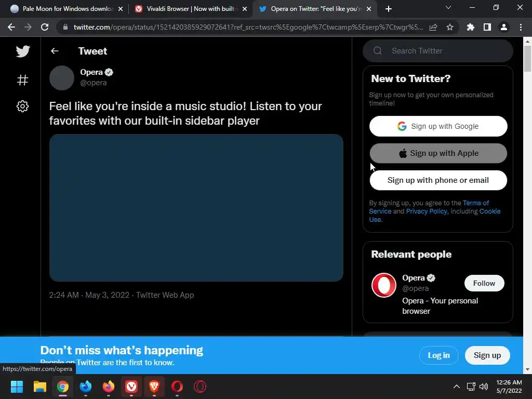This screenshot has height=399, width=532.
Task: Show hidden system tray icons
Action: click(x=457, y=387)
